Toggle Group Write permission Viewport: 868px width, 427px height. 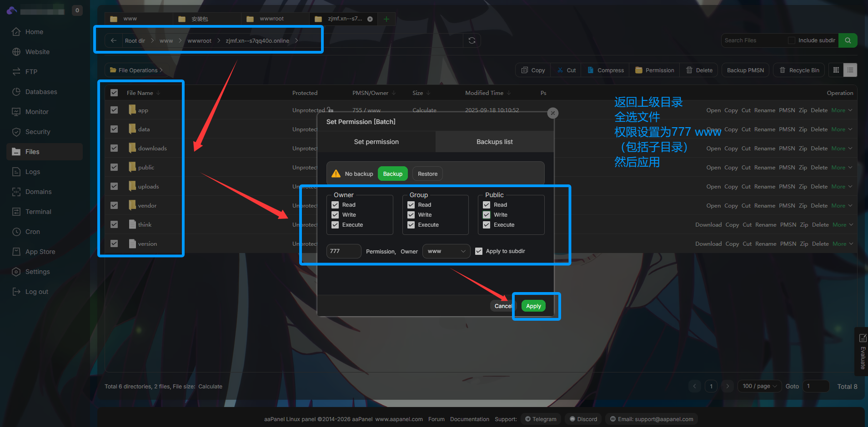pos(411,215)
